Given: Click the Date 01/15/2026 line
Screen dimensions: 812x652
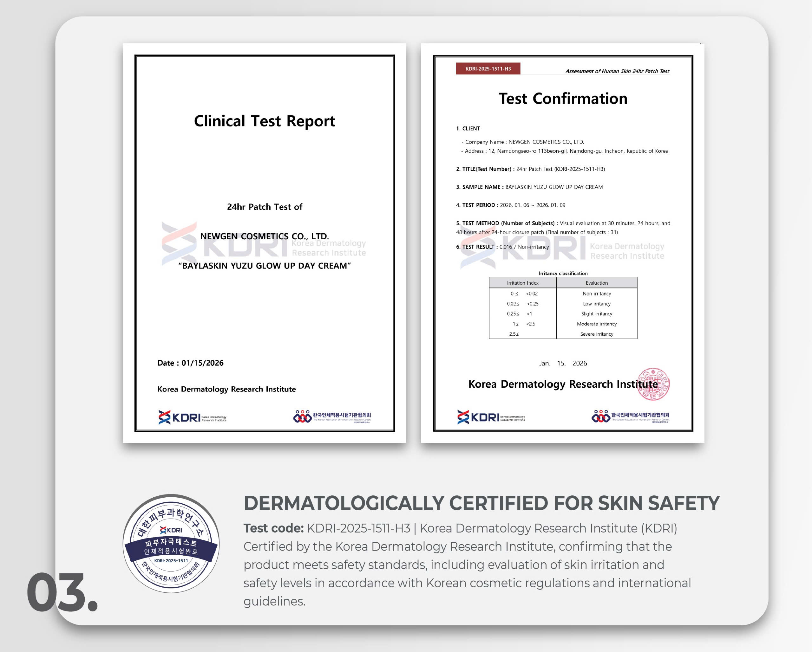Looking at the screenshot, I should coord(190,363).
